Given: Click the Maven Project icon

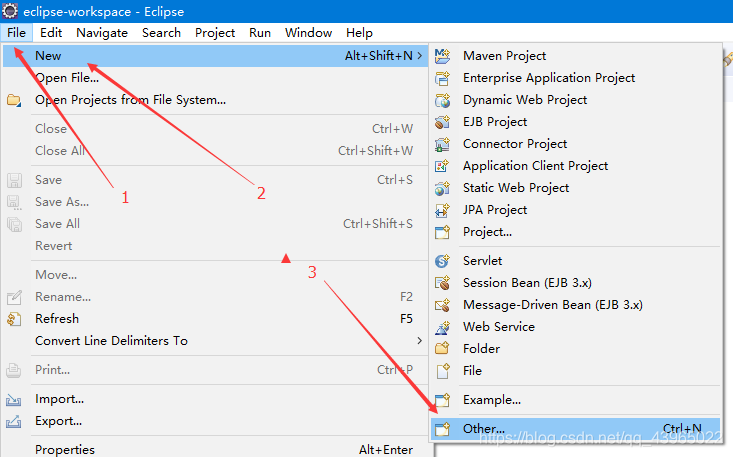Looking at the screenshot, I should point(442,56).
